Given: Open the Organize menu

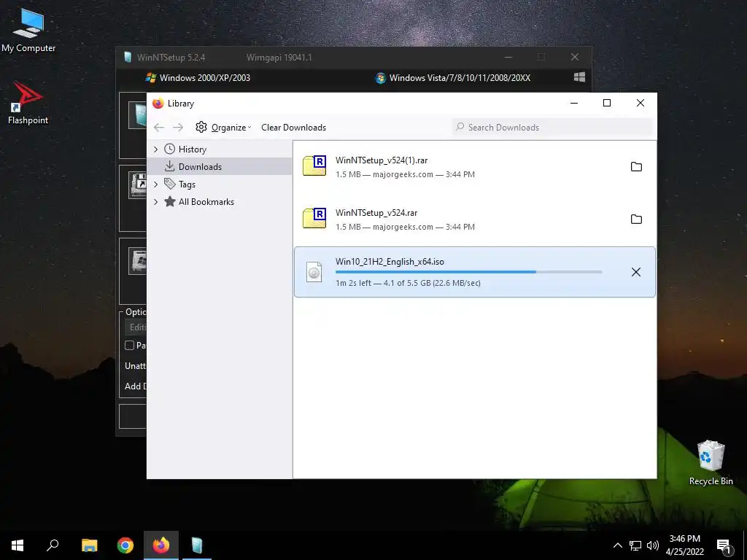Looking at the screenshot, I should pos(223,127).
